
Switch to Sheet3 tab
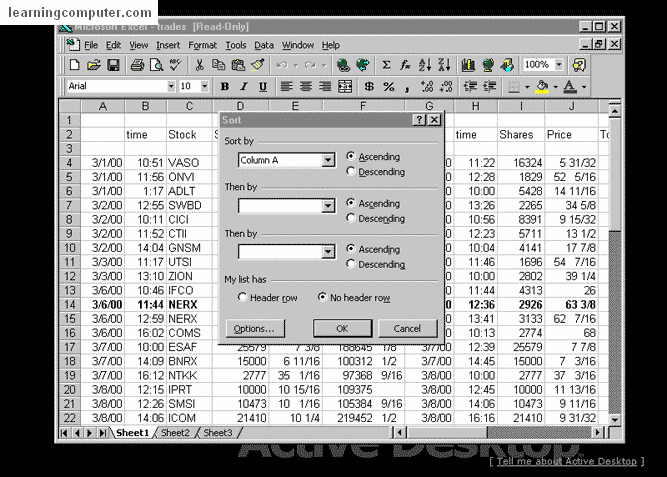pos(218,433)
